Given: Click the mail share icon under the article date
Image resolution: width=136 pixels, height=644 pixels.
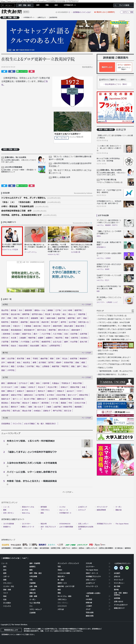Looking at the screenshot, I should [x=31, y=72].
